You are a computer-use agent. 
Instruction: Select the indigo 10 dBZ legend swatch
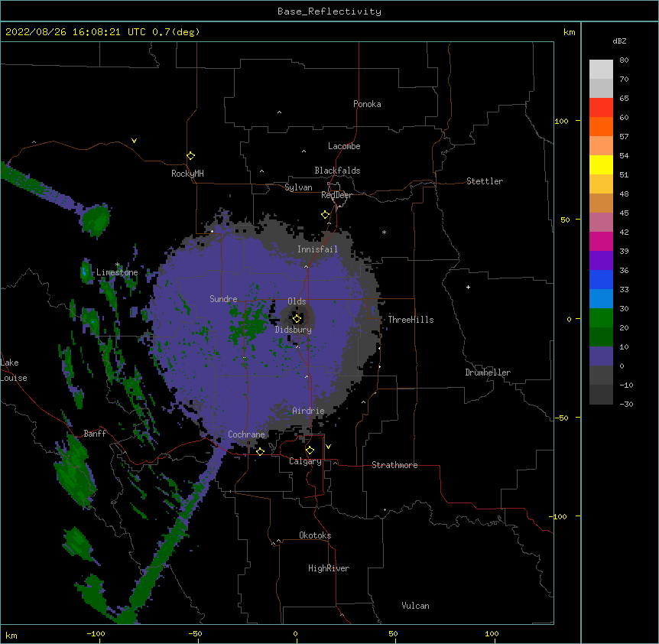coord(601,356)
